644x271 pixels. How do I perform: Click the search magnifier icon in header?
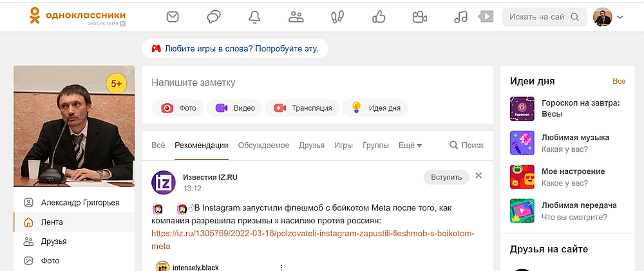pos(575,17)
